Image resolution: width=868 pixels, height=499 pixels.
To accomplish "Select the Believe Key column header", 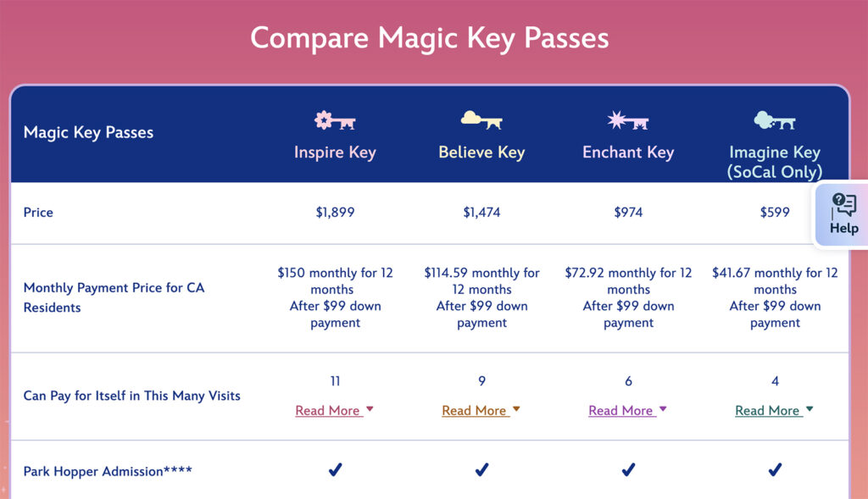I will pyautogui.click(x=481, y=153).
